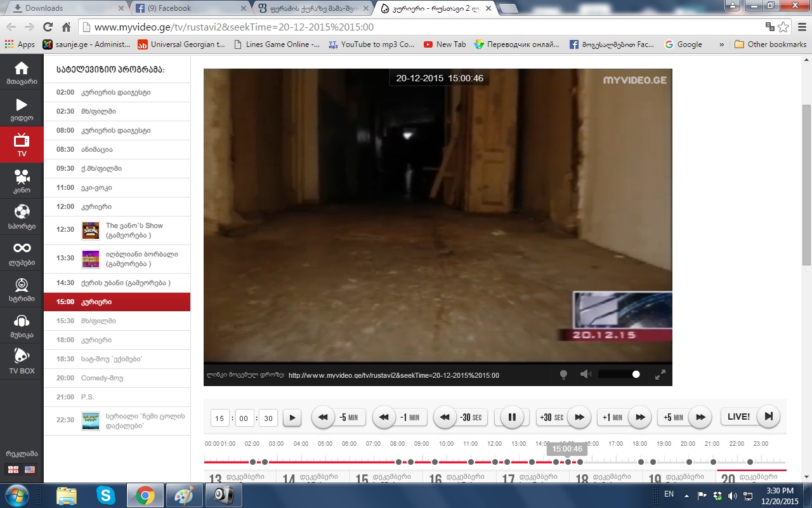812x508 pixels.
Task: Open the YouTube to mp3 bookmark
Action: (371, 44)
